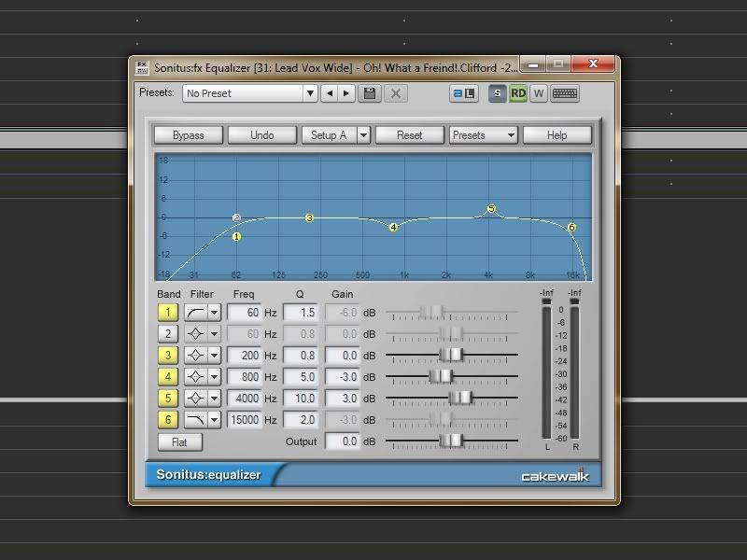Open band 1 filter type dropdown
Viewport: 747px width, 560px height.
click(x=214, y=313)
